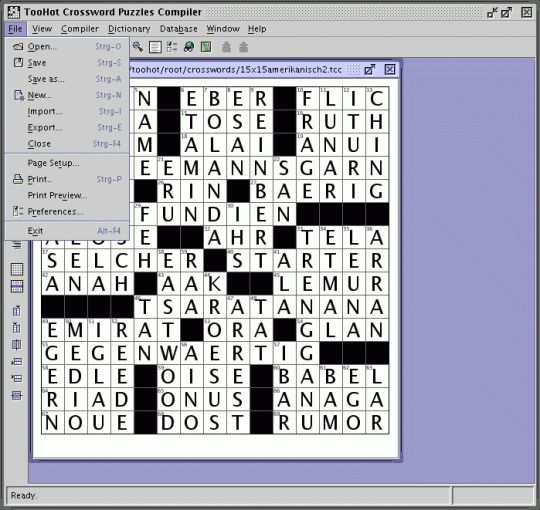Click the T starting TSARATANANA
This screenshot has height=510, width=540.
point(145,307)
